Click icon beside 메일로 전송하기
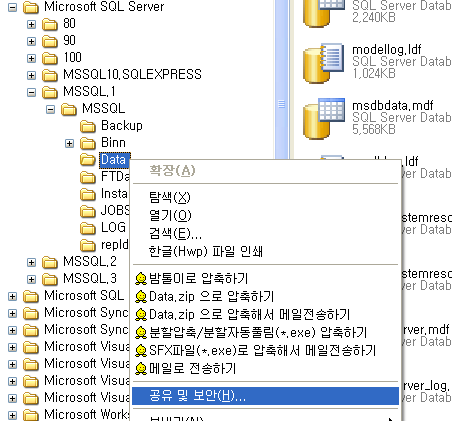The height and width of the screenshot is (421, 452). click(x=141, y=368)
